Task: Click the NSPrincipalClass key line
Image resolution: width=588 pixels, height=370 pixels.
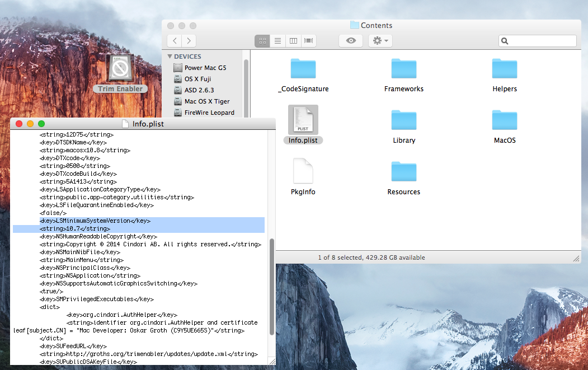Action: point(84,268)
